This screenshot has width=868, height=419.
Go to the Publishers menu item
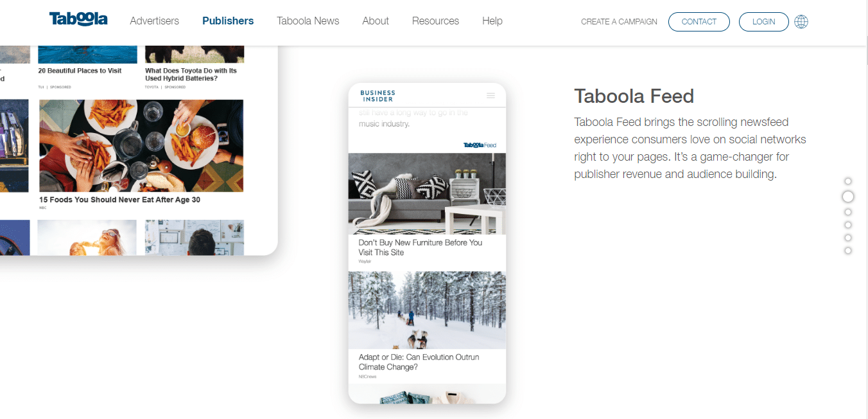point(228,21)
